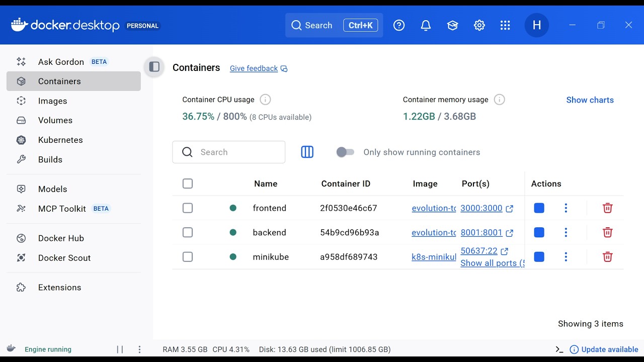The height and width of the screenshot is (362, 644).
Task: Check the frontend container checkbox
Action: click(x=188, y=208)
